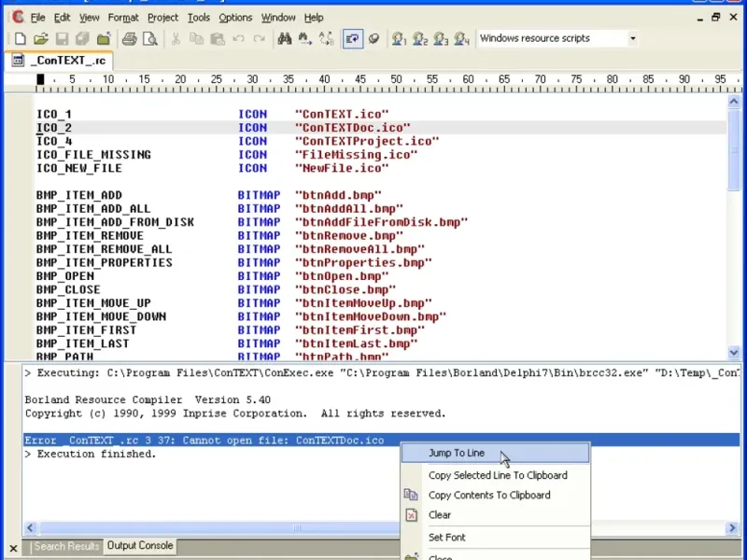Click the Open file folder icon
This screenshot has height=560, width=747.
click(40, 39)
